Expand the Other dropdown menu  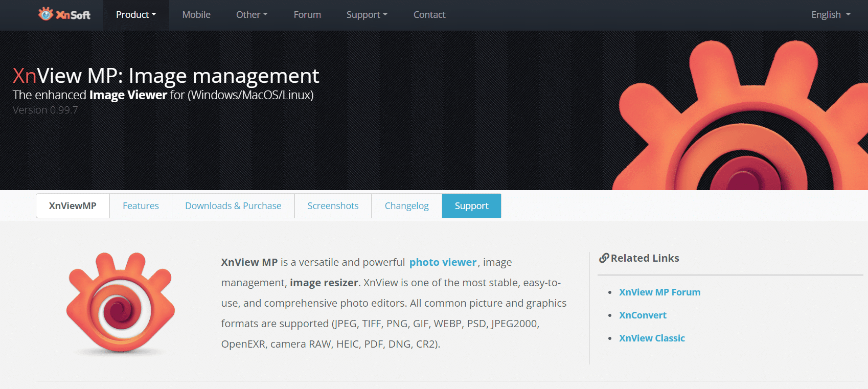click(252, 15)
